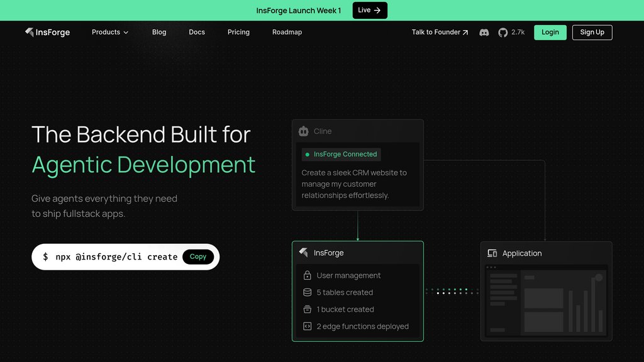This screenshot has height=362, width=644.
Task: Visit the Roadmap link
Action: (x=287, y=32)
